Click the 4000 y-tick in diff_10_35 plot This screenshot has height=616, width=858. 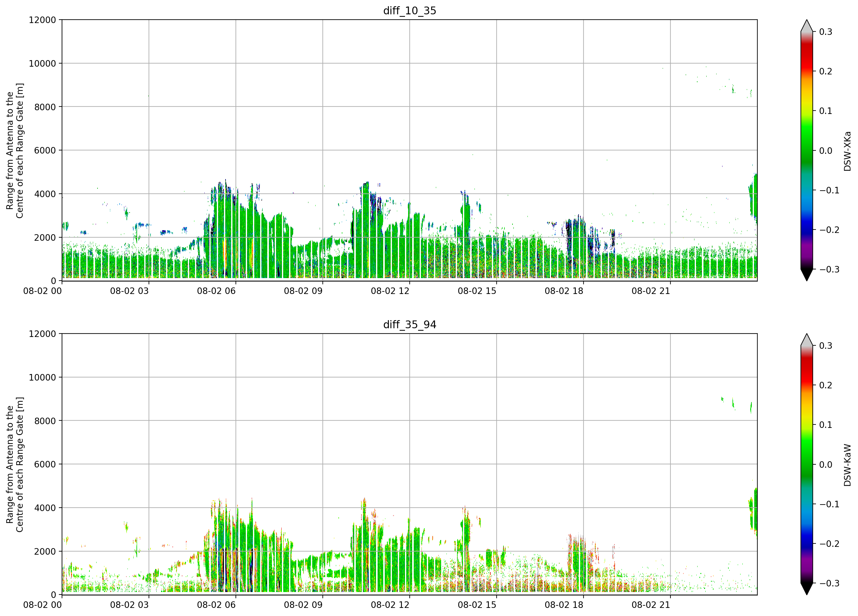coord(45,194)
